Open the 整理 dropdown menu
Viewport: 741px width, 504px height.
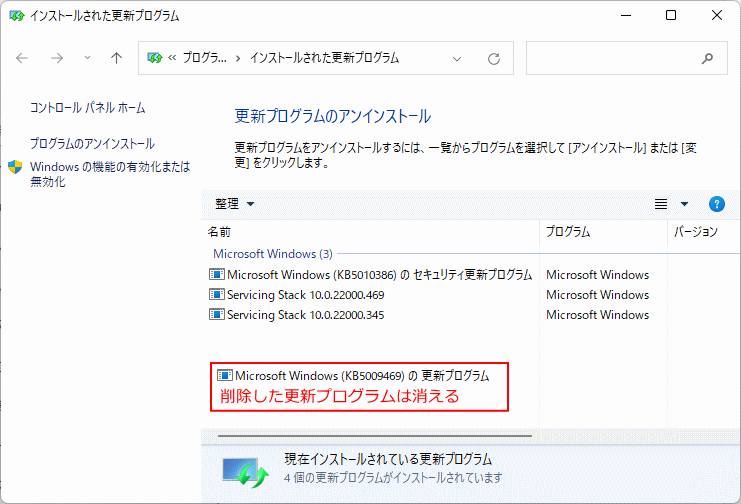point(235,204)
